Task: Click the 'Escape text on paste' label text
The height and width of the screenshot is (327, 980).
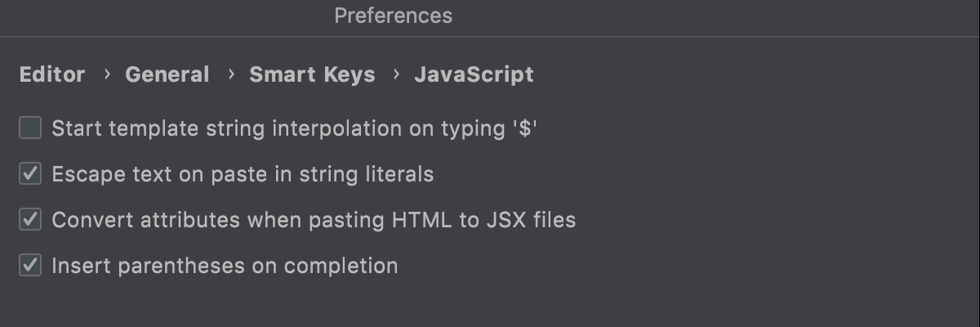Action: coord(243,174)
